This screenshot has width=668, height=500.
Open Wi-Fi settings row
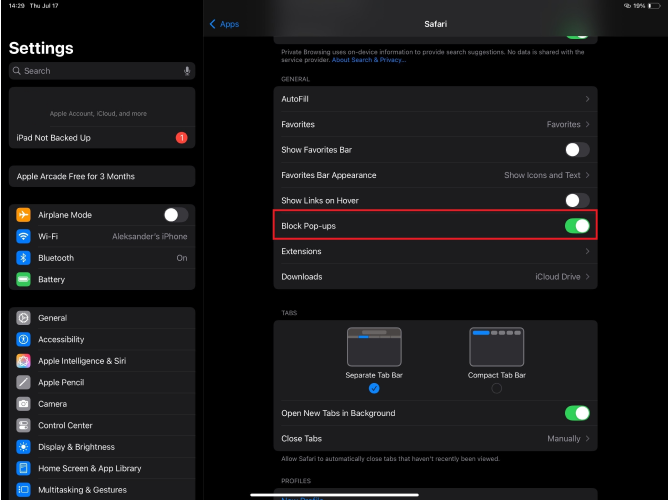click(x=102, y=236)
